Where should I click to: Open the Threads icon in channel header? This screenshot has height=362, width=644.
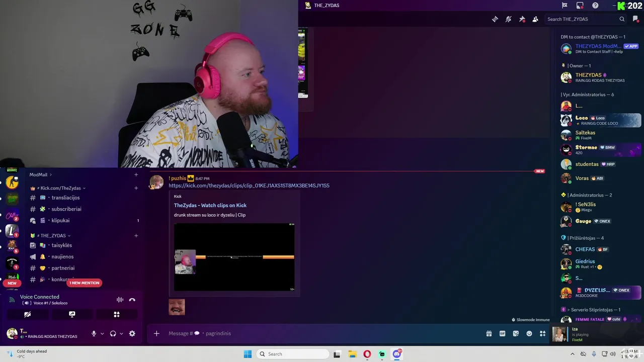pos(495,19)
